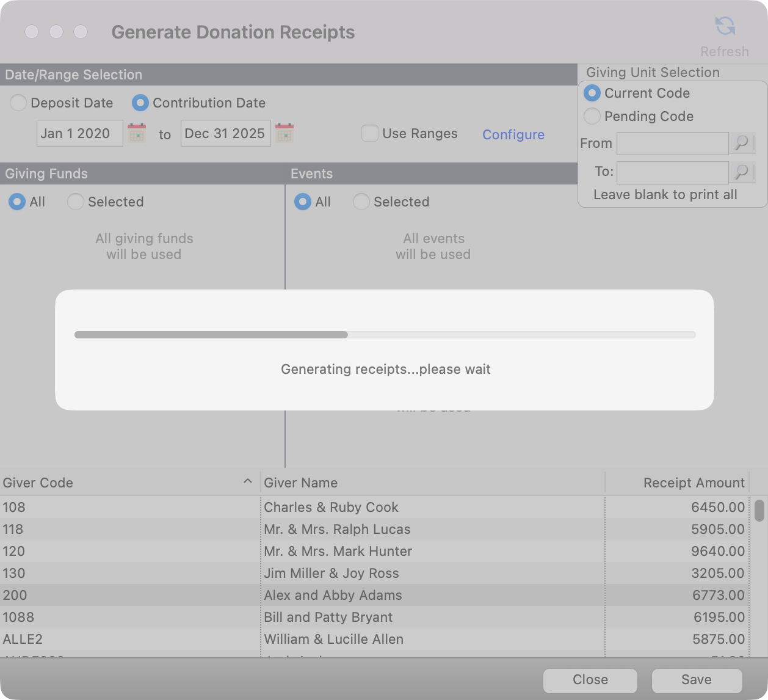Select the Jim Miller & Joy Ross row
The image size is (768, 700).
(x=375, y=573)
